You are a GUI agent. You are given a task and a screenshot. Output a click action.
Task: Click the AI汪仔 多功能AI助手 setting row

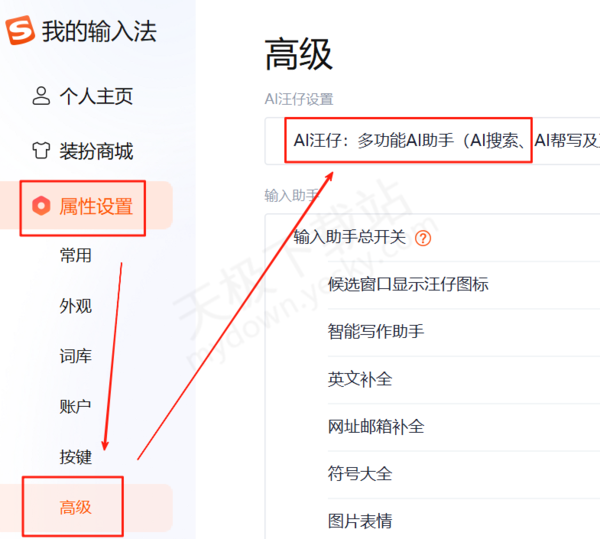pos(432,141)
